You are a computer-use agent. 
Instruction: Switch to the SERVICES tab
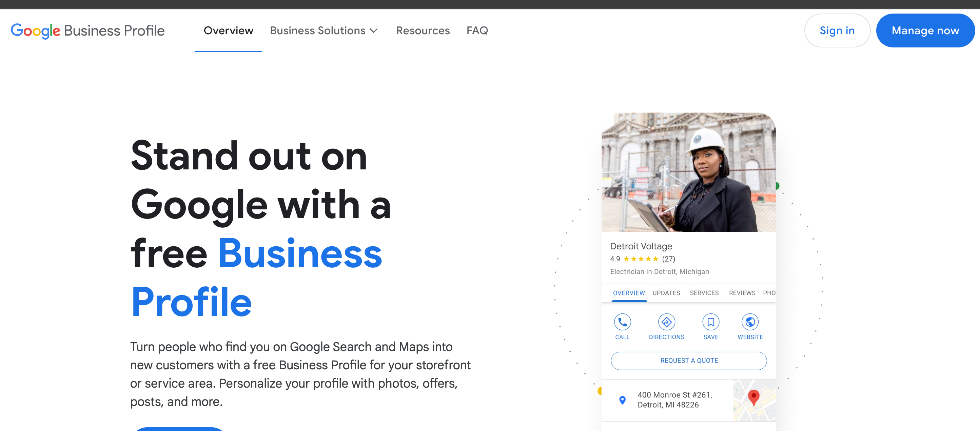coord(704,293)
